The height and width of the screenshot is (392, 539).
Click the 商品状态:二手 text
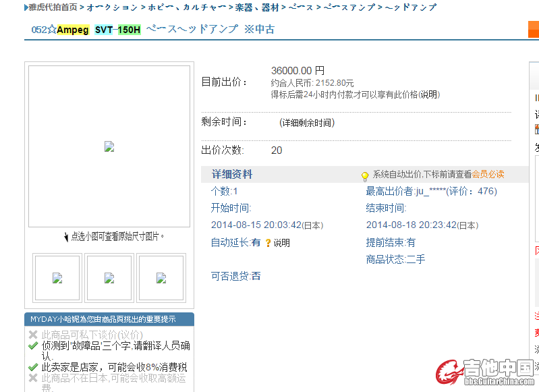395,259
